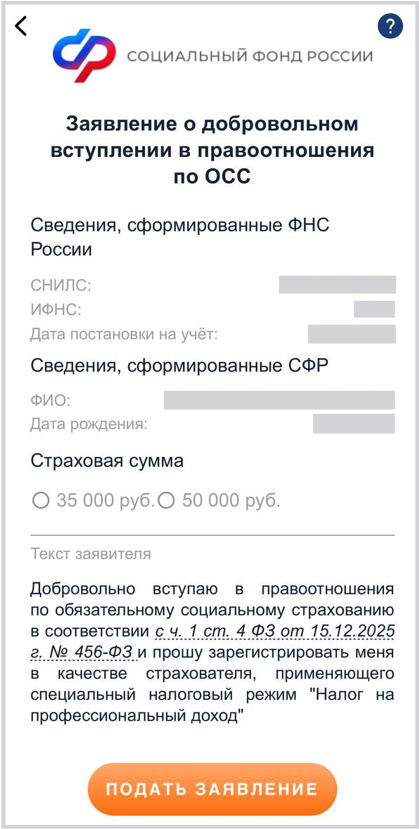Submit with the ПОДАТЬ ЗАЯВЛЕНИЕ button
The width and height of the screenshot is (419, 829).
click(212, 789)
